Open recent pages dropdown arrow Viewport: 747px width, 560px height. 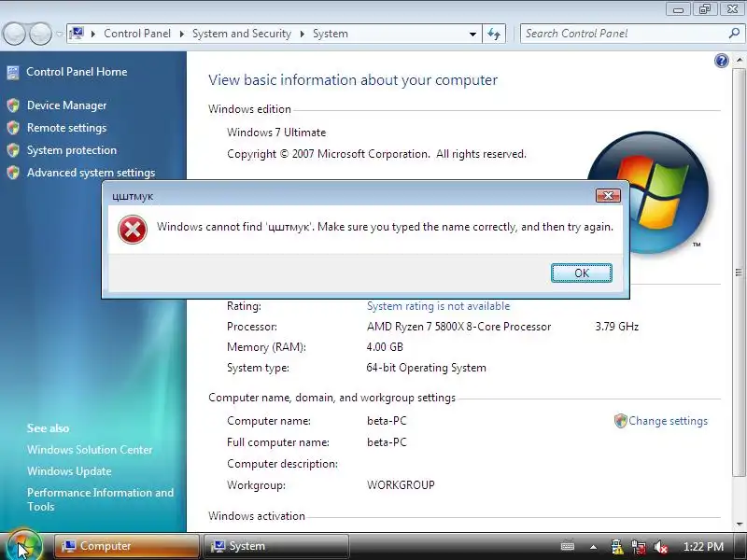[x=59, y=34]
